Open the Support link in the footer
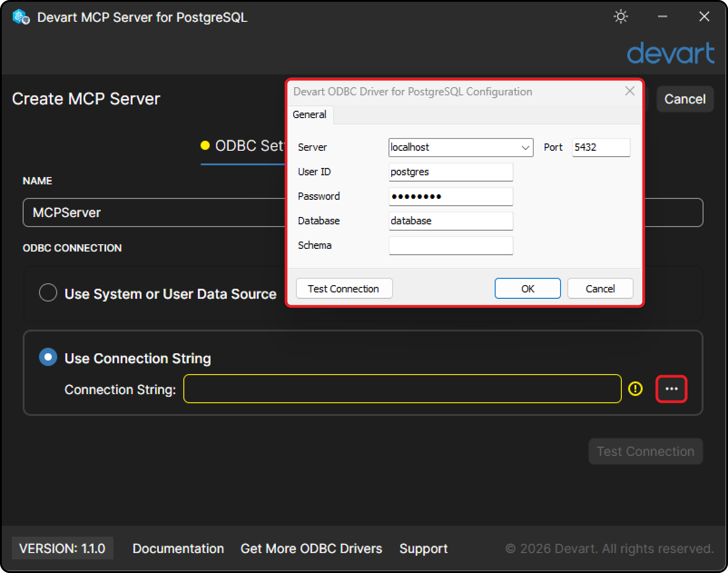 423,548
